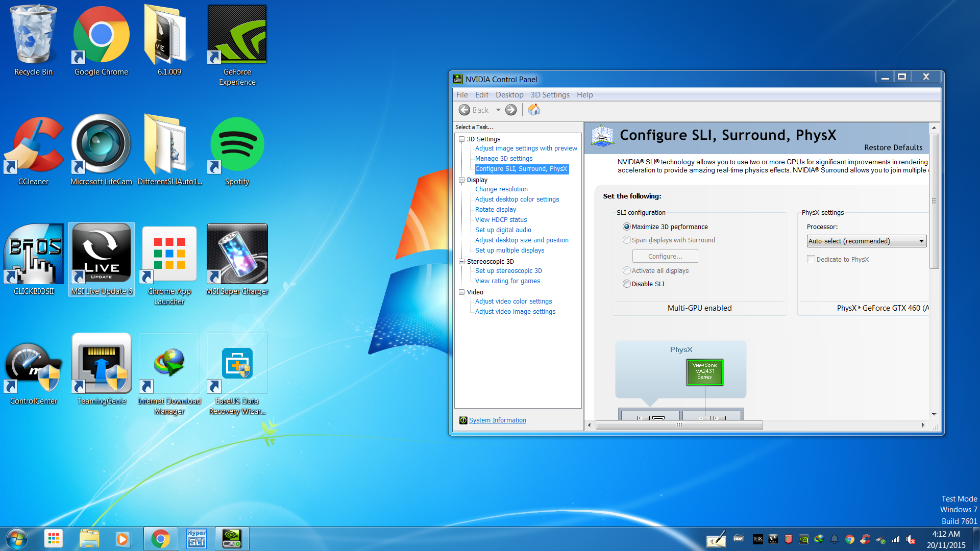The height and width of the screenshot is (551, 980).
Task: Collapse the Stereoscopic 3D tree node
Action: click(x=461, y=261)
